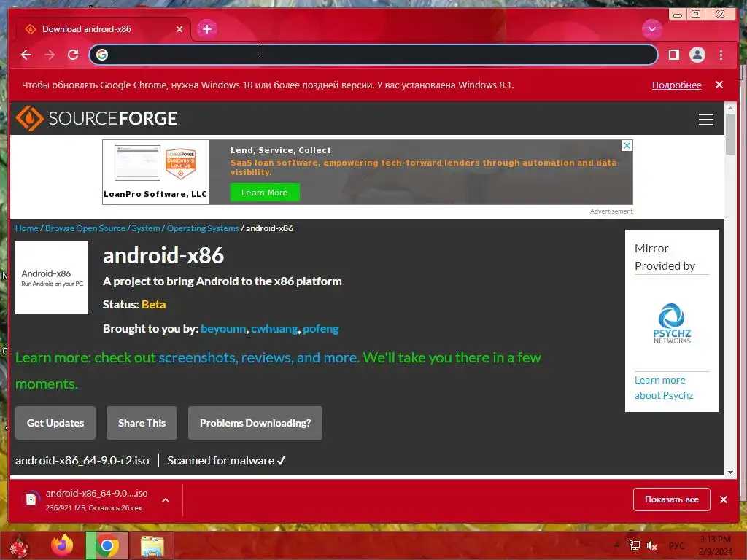Click the page scrollbar up arrow
747x560 pixels.
730,108
